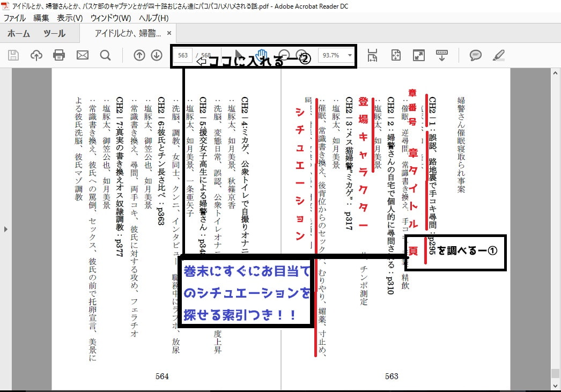Click the scrollbar up arrow
Image resolution: width=561 pixels, height=392 pixels.
pyautogui.click(x=555, y=73)
